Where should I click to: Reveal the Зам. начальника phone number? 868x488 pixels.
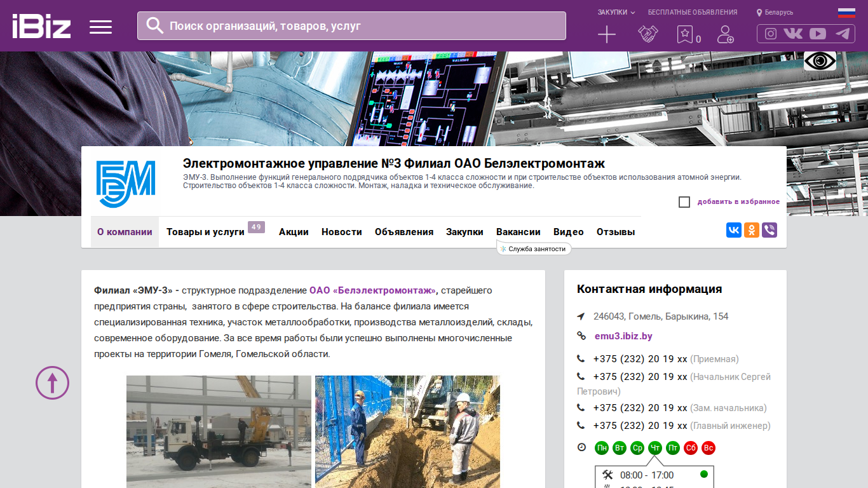tap(641, 408)
